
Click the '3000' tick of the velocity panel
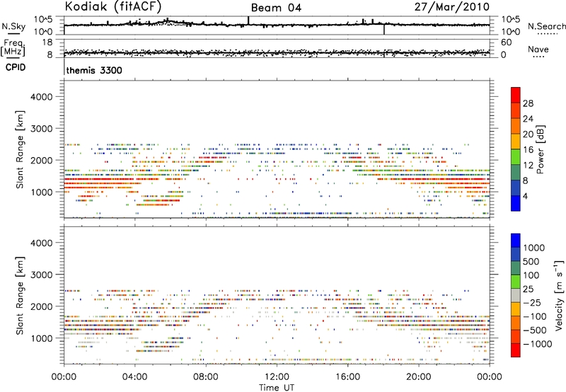[41, 275]
